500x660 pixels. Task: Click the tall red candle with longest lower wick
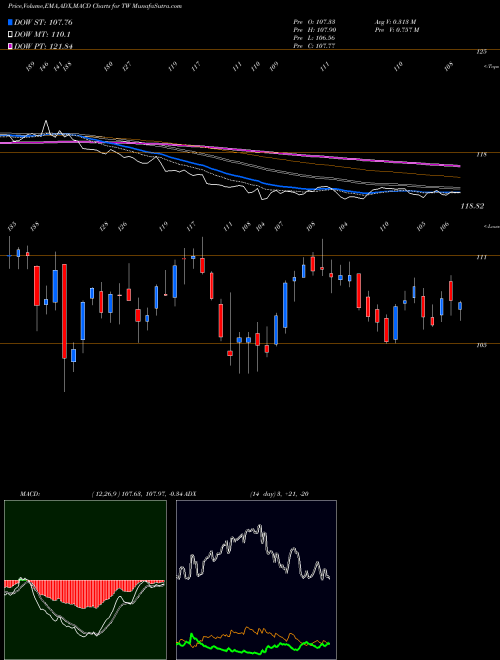64,311
